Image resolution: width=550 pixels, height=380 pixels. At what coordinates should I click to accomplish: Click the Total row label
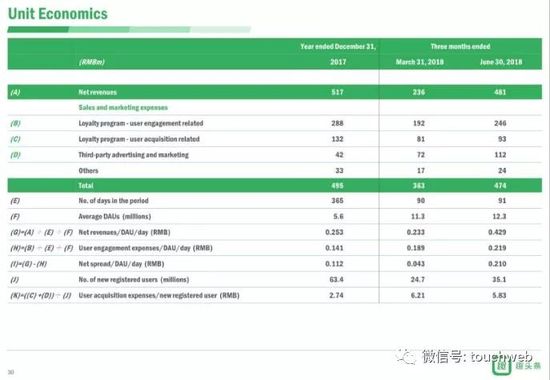coord(86,186)
